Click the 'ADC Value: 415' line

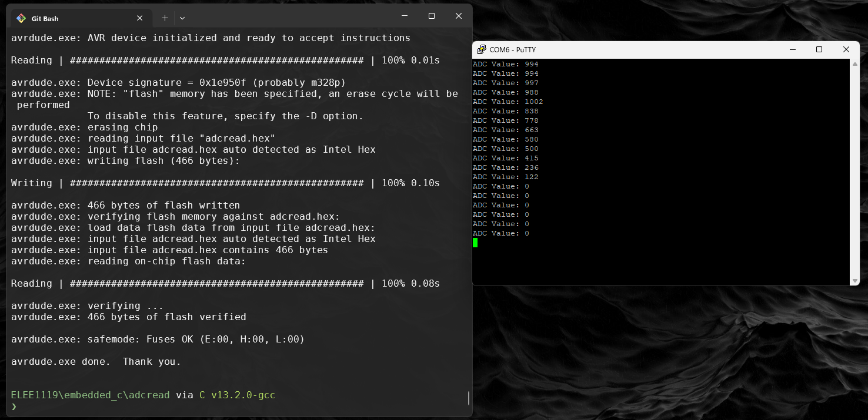coord(506,158)
